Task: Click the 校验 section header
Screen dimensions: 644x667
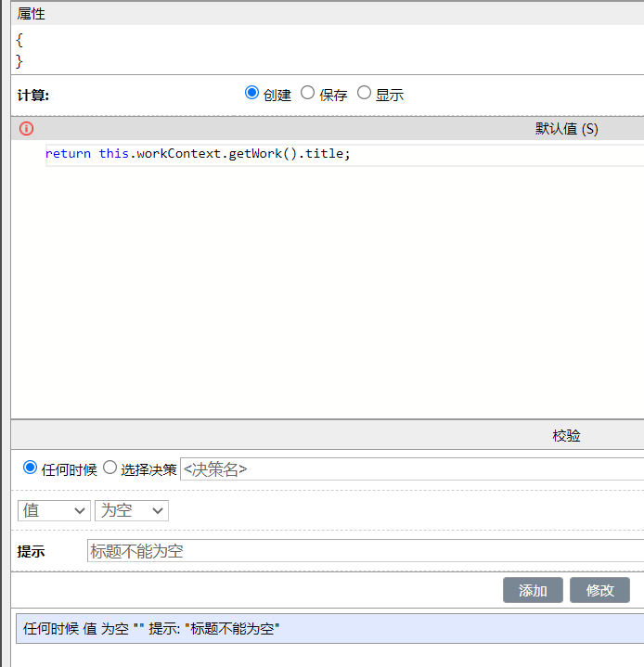Action: [x=566, y=435]
